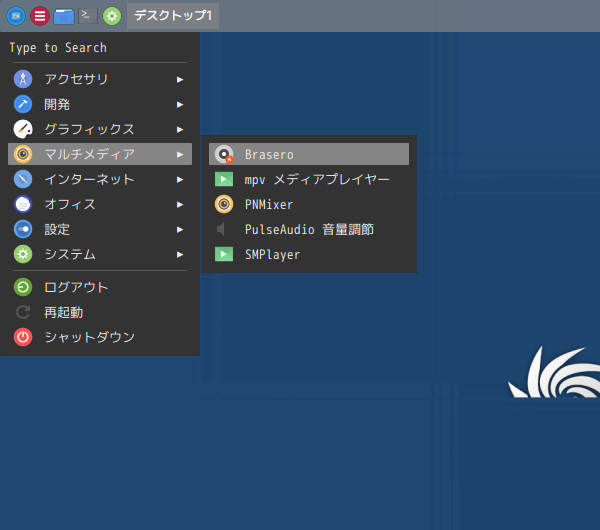Image resolution: width=600 pixels, height=530 pixels.
Task: Click the blue desktop icon in panel
Action: [x=16, y=16]
